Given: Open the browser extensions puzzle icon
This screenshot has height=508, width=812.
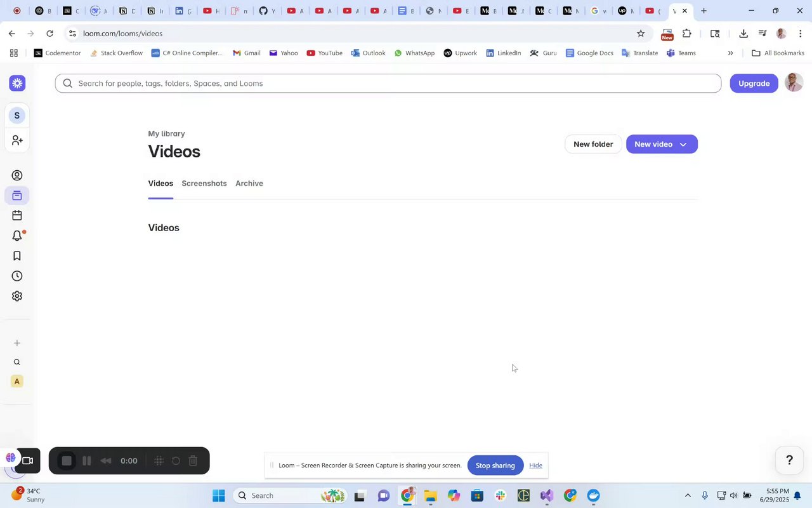Looking at the screenshot, I should click(x=687, y=34).
